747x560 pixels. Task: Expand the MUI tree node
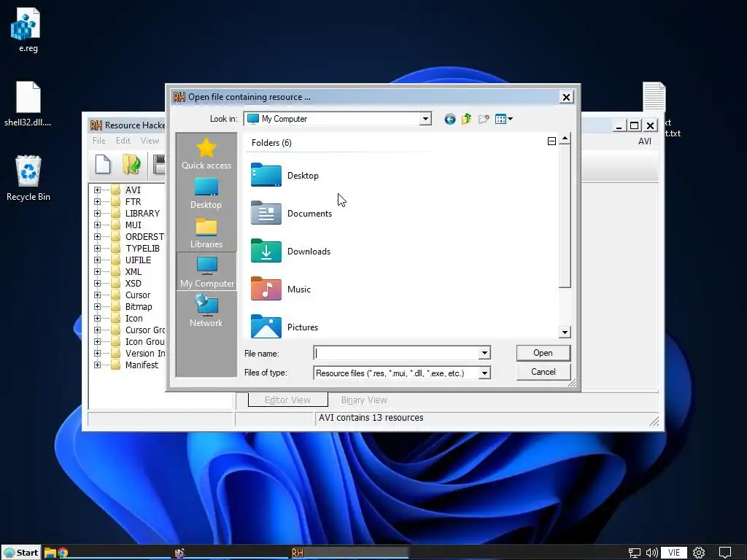tap(97, 225)
